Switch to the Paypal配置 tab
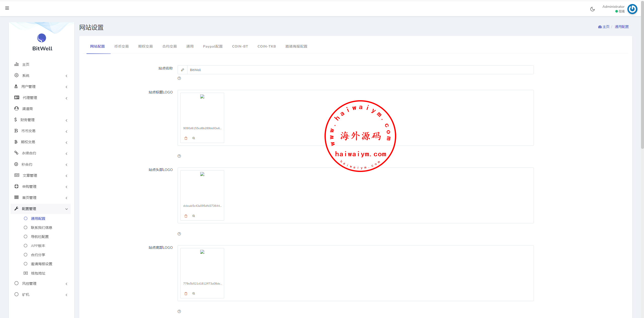Image resolution: width=644 pixels, height=318 pixels. [x=213, y=46]
